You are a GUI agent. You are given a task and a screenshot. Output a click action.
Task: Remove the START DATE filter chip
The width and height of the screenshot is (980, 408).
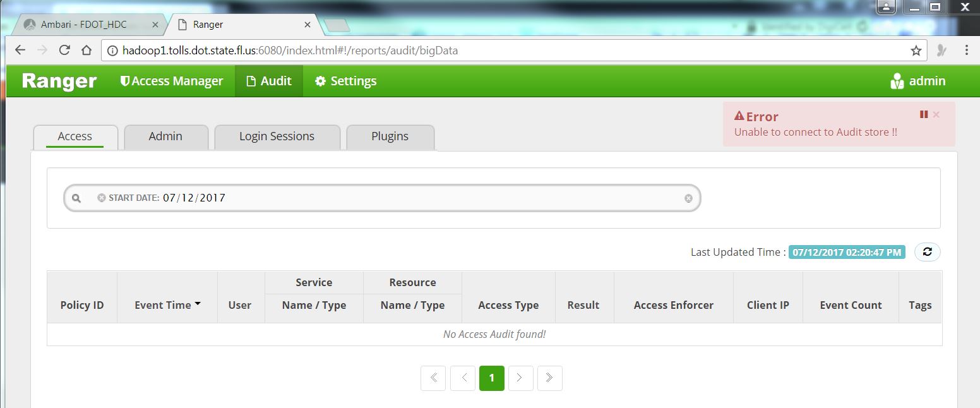coord(101,197)
